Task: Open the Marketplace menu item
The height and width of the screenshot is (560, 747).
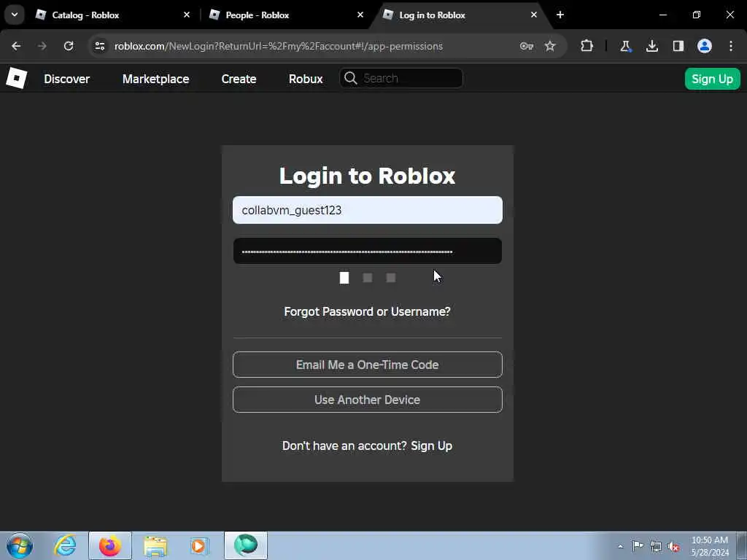Action: 156,79
